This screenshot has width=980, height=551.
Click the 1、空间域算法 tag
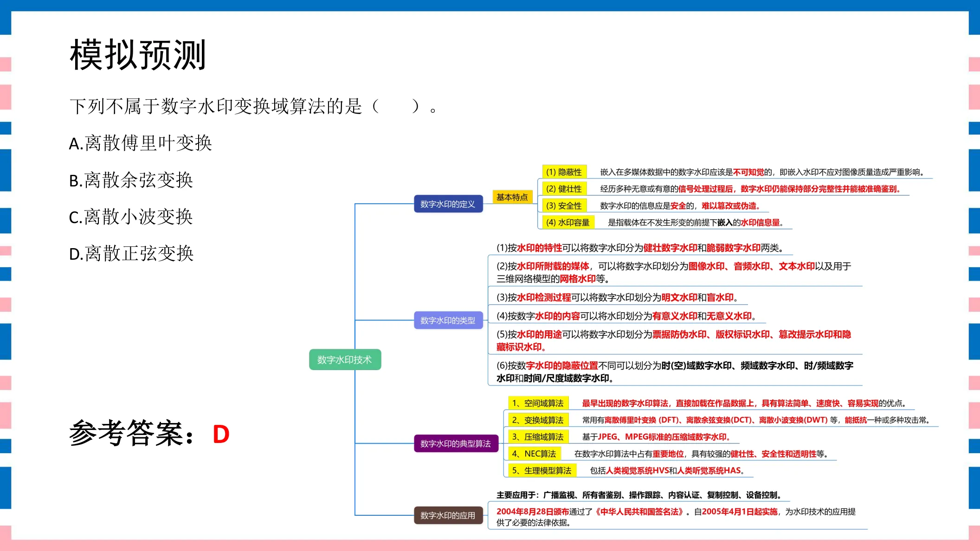[538, 403]
